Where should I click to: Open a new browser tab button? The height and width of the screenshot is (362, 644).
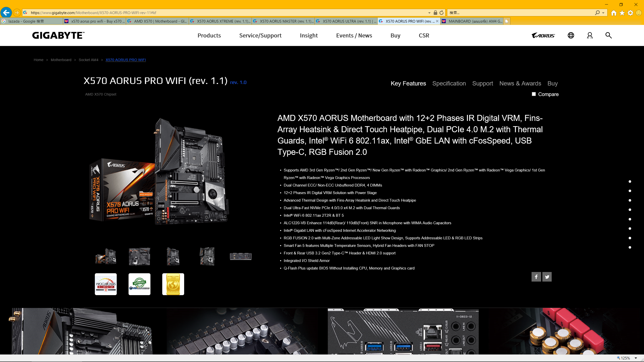tap(507, 21)
